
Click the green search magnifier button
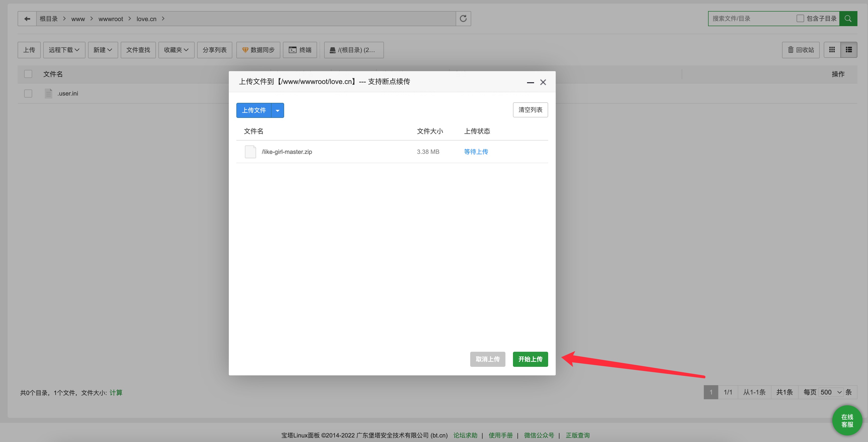coord(848,19)
